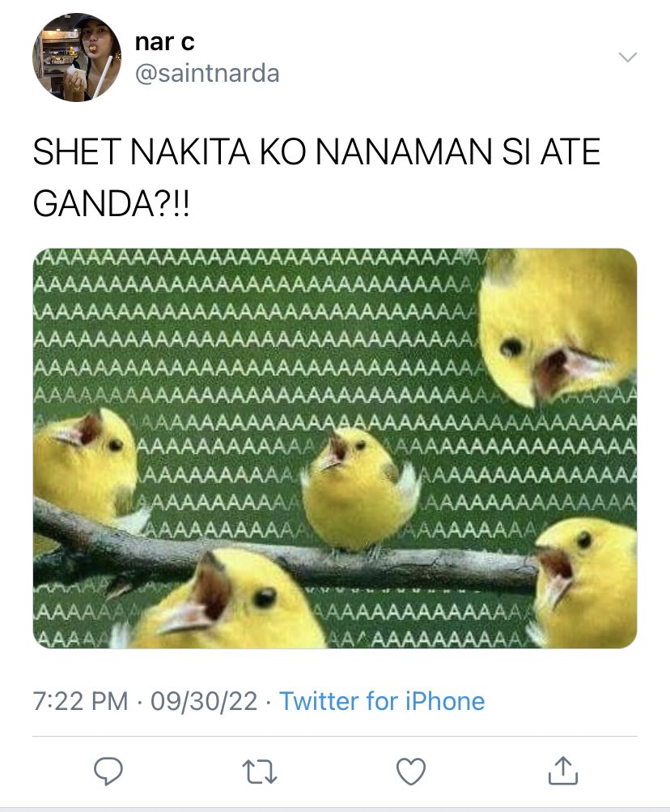Select the 09/30/22 date text
This screenshot has width=670, height=812.
pyautogui.click(x=204, y=701)
